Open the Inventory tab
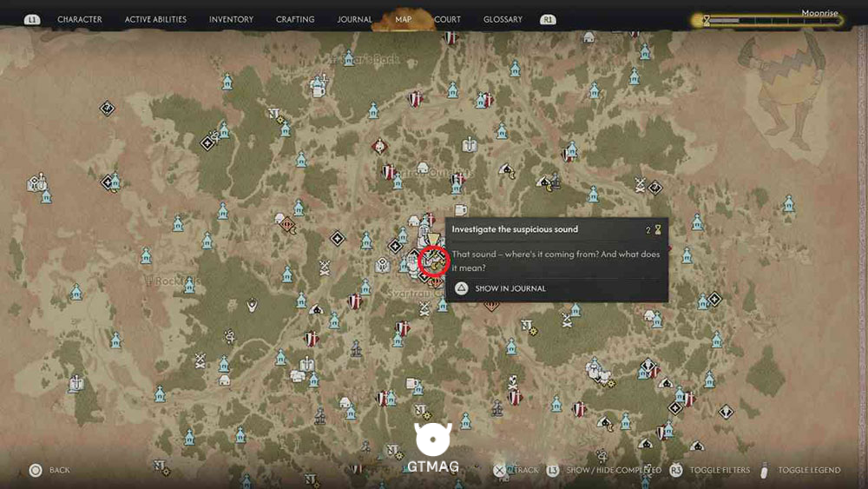 (x=231, y=19)
